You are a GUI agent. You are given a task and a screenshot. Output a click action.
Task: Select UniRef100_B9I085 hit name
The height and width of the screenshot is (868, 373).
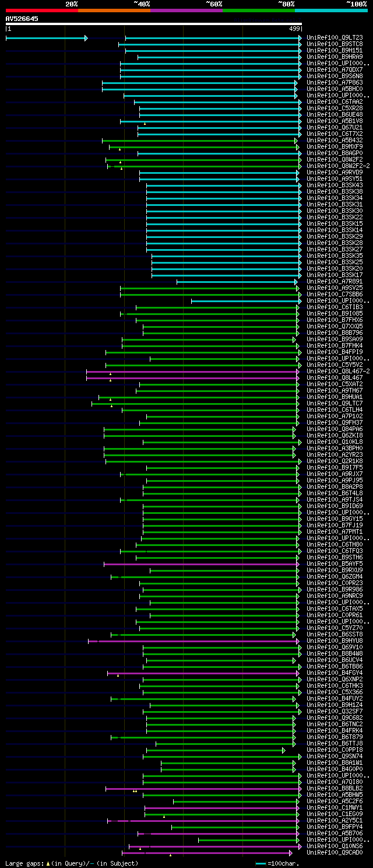(335, 314)
